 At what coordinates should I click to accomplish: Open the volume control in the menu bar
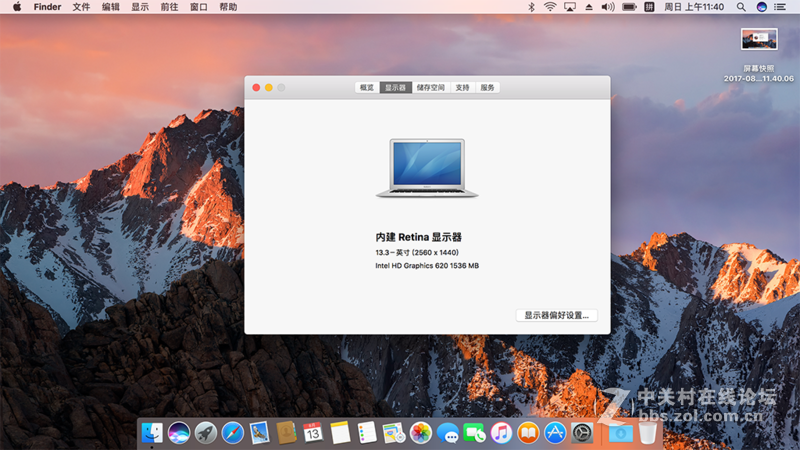tap(608, 7)
